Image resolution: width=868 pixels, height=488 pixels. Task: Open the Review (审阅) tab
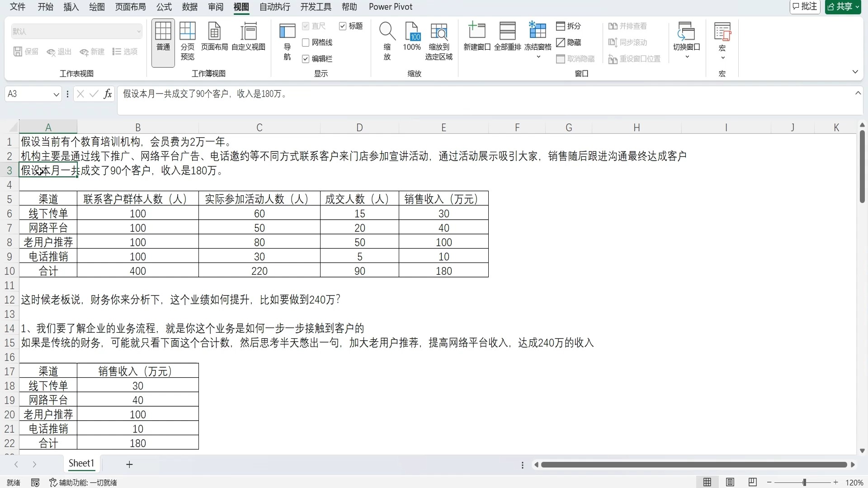216,7
